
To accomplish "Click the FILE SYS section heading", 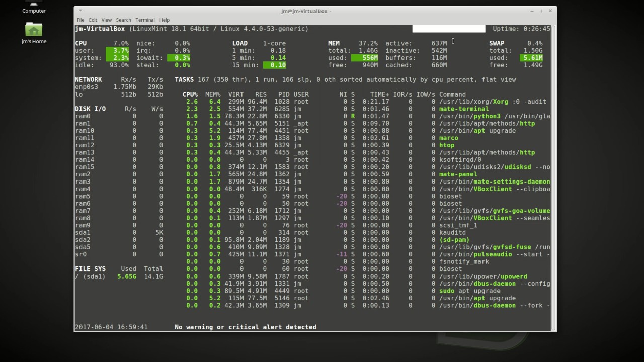I will 90,269.
